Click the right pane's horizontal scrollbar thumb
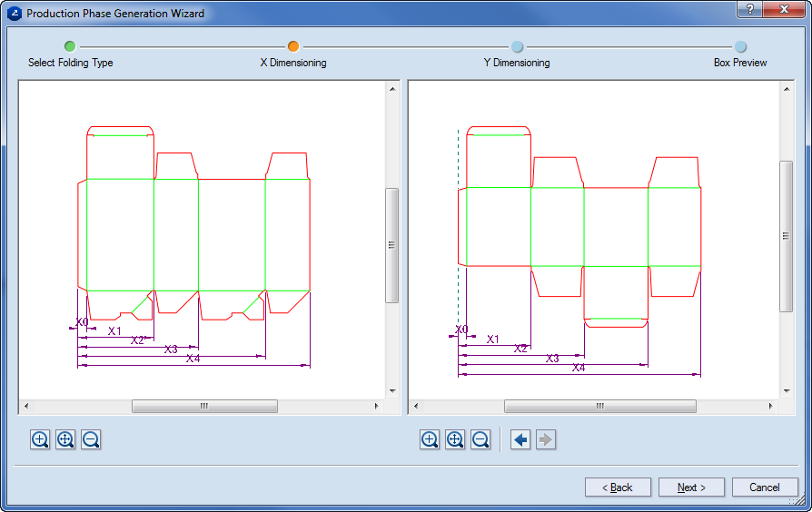 point(599,407)
